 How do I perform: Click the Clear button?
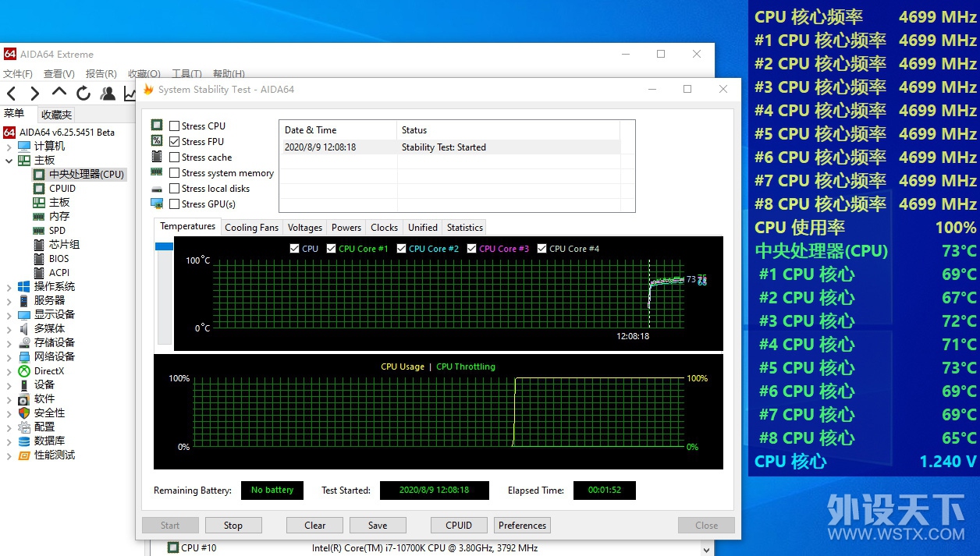tap(315, 526)
